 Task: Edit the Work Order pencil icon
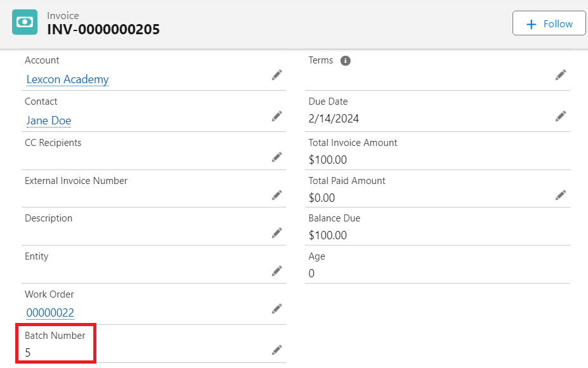point(277,308)
